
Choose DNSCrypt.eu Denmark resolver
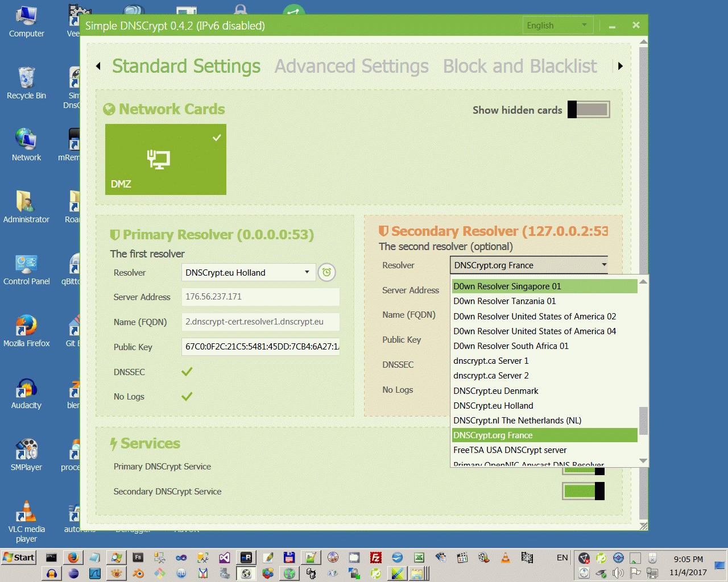tap(544, 391)
